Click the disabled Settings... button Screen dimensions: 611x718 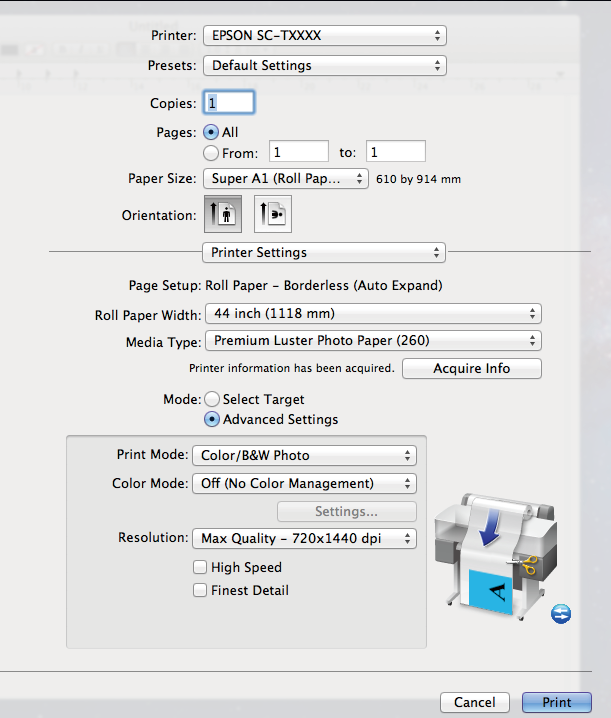coord(347,511)
